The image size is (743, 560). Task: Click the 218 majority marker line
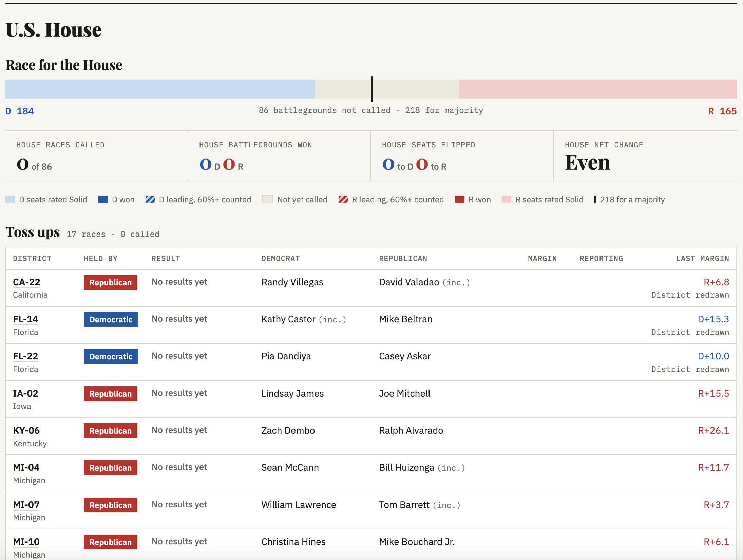coord(372,89)
